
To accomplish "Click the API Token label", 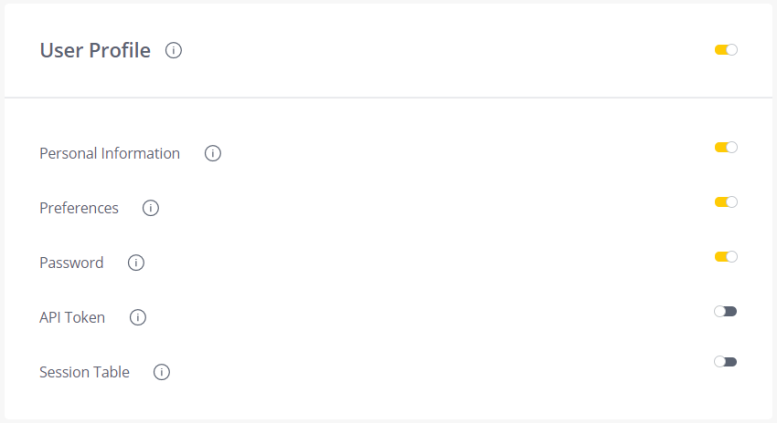I will coord(72,318).
